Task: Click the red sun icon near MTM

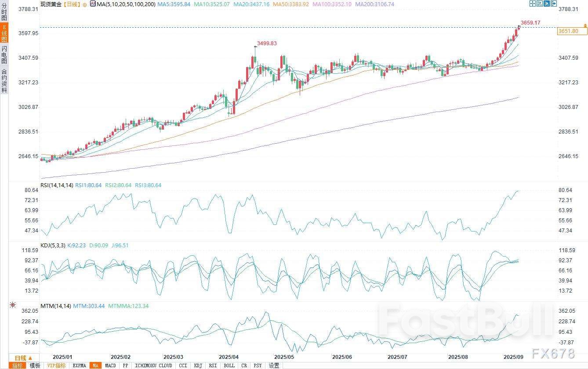Action: point(13,305)
